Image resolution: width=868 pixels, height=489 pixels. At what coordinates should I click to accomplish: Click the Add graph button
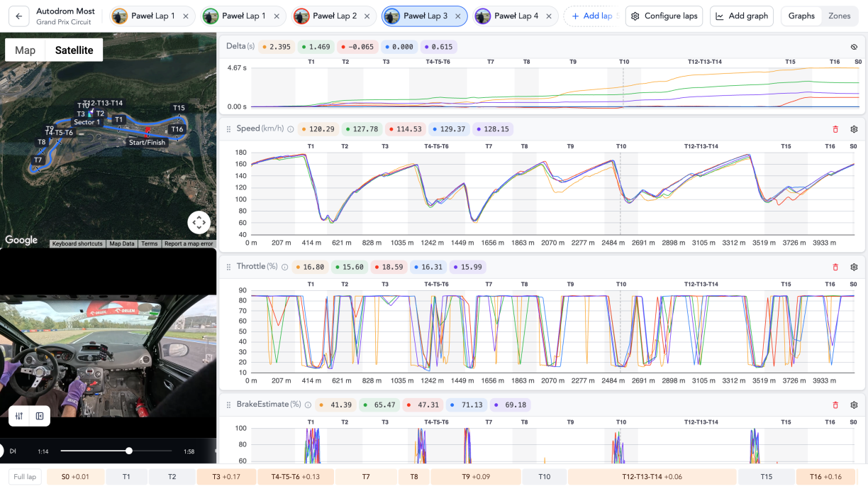[x=742, y=16]
